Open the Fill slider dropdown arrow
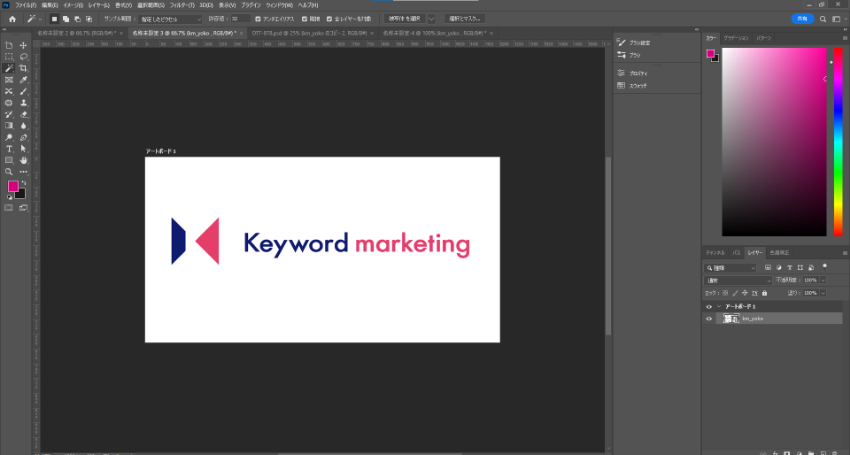The image size is (850, 455). (x=823, y=293)
